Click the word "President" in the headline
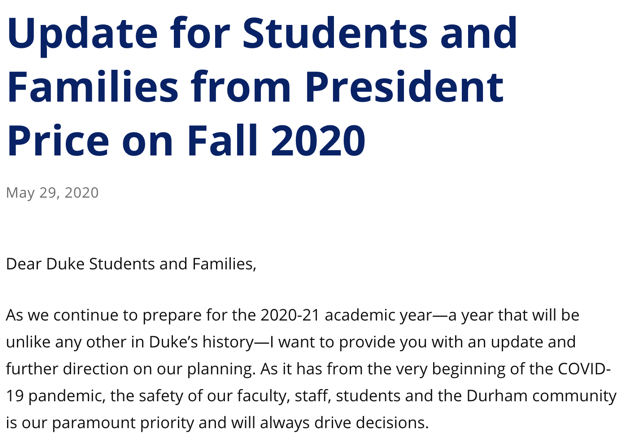 (409, 87)
